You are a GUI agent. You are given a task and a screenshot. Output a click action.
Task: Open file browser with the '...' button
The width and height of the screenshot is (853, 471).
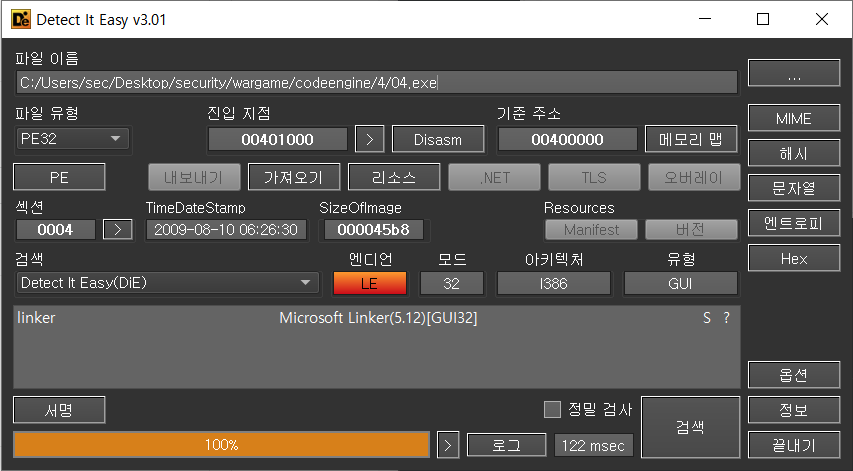[x=794, y=73]
